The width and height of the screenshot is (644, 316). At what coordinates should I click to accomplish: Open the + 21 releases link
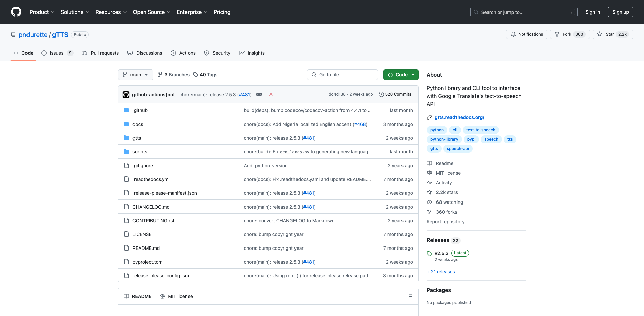point(441,272)
